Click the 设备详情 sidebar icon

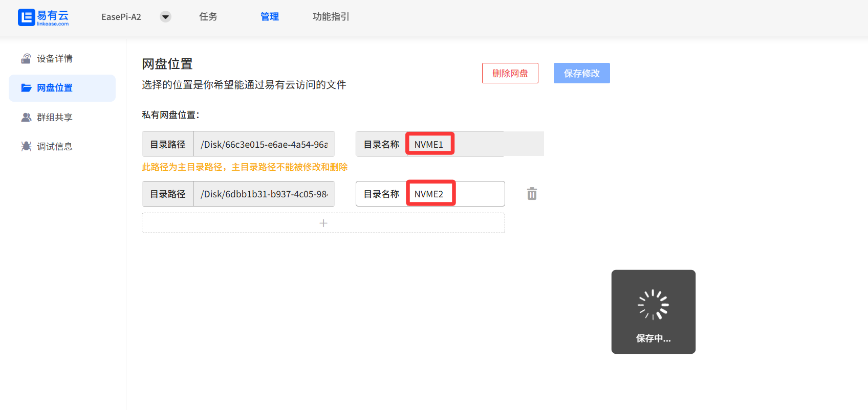[x=26, y=59]
